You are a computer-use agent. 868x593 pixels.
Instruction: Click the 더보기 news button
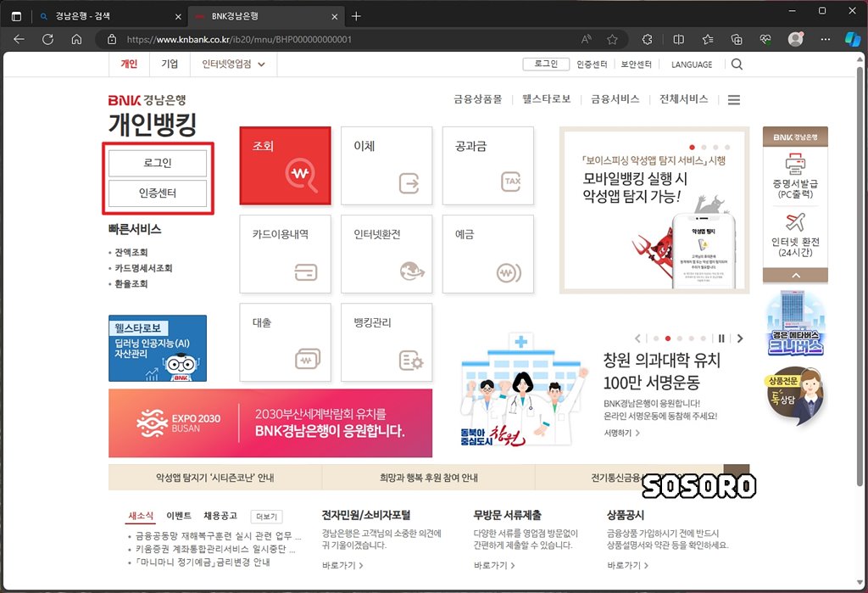tap(266, 517)
